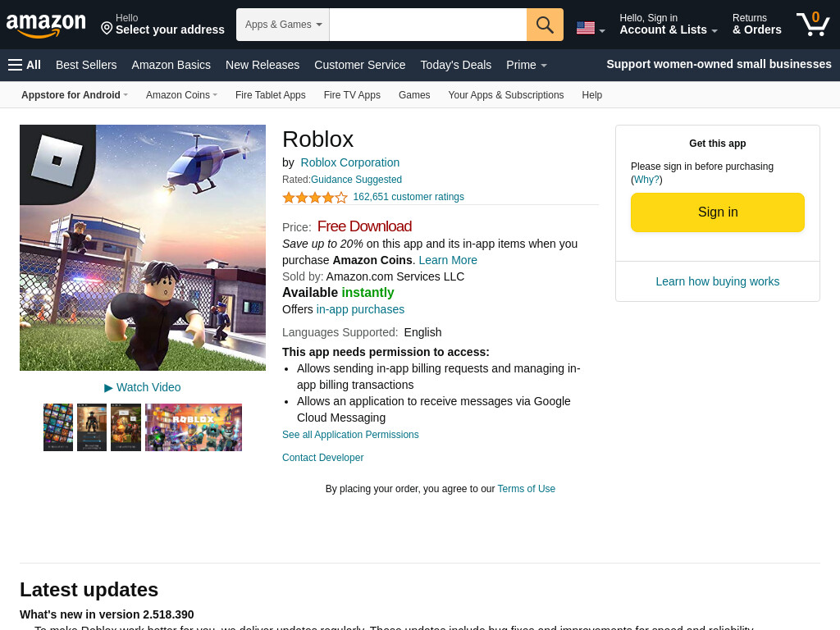Click in the search input field
This screenshot has width=840, height=630.
[x=428, y=25]
